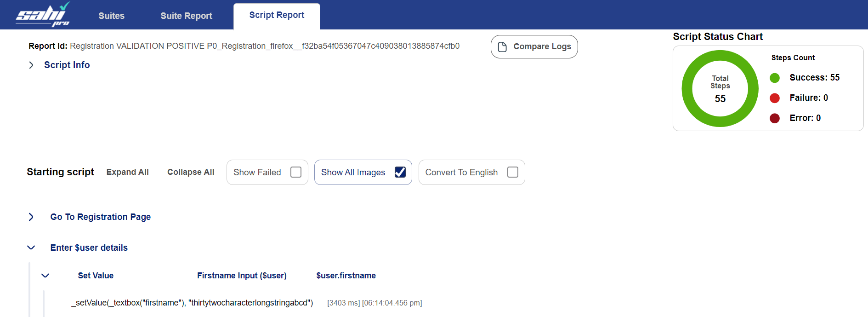The height and width of the screenshot is (317, 868).
Task: Switch to the Suite Report tab
Action: (x=186, y=16)
